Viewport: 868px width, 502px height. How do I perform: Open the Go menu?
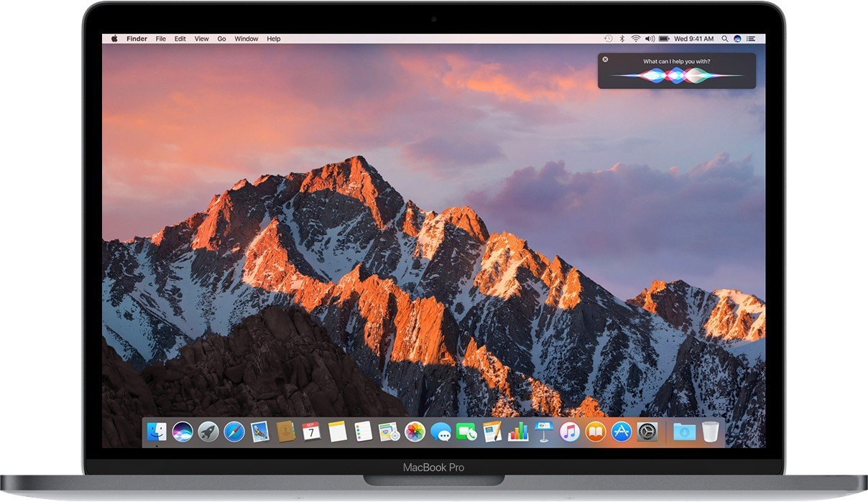pos(221,38)
